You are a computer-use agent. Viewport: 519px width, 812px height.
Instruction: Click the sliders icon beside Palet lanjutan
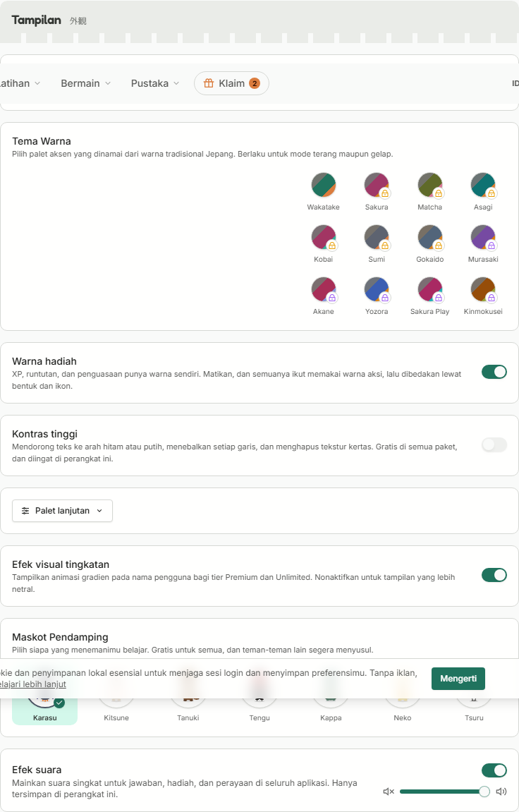pyautogui.click(x=25, y=511)
